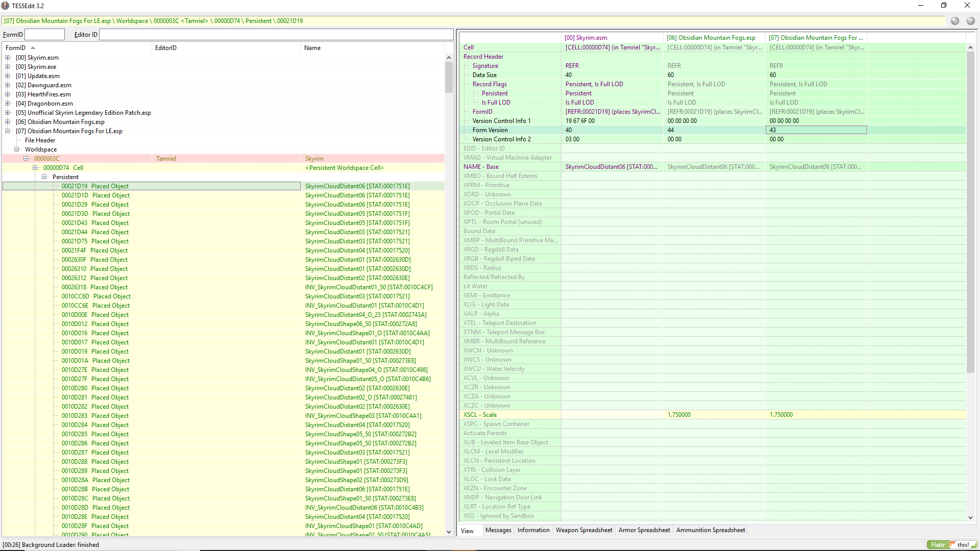Viewport: 980px width, 551px height.
Task: Open the Weapon Spreadsheet tab
Action: (x=584, y=530)
